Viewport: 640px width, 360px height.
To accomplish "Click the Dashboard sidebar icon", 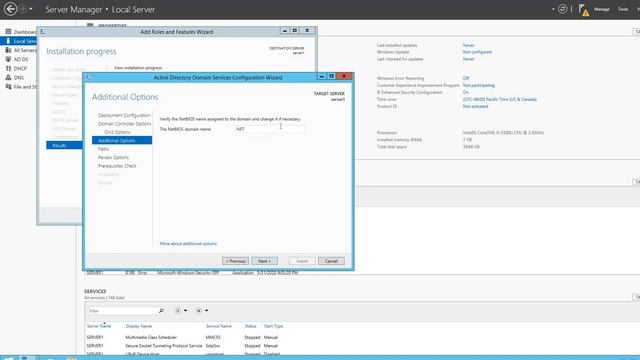I will point(8,31).
